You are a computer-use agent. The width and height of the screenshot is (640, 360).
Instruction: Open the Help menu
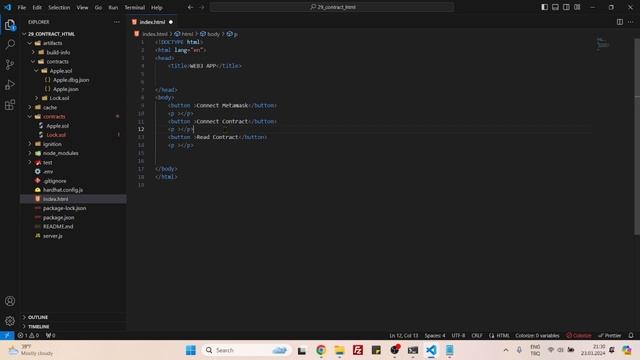click(x=157, y=7)
